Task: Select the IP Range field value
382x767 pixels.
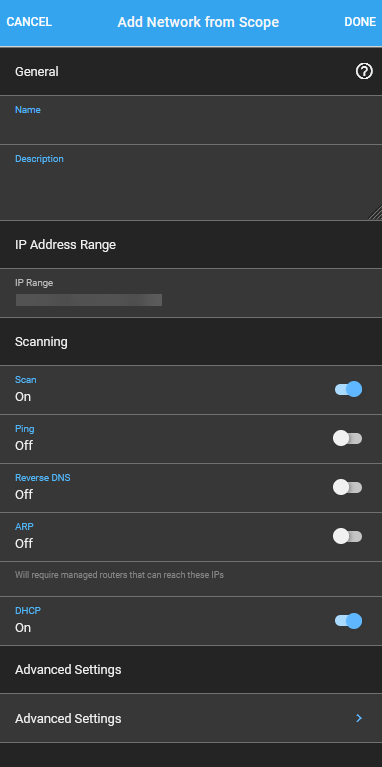Action: (x=89, y=300)
